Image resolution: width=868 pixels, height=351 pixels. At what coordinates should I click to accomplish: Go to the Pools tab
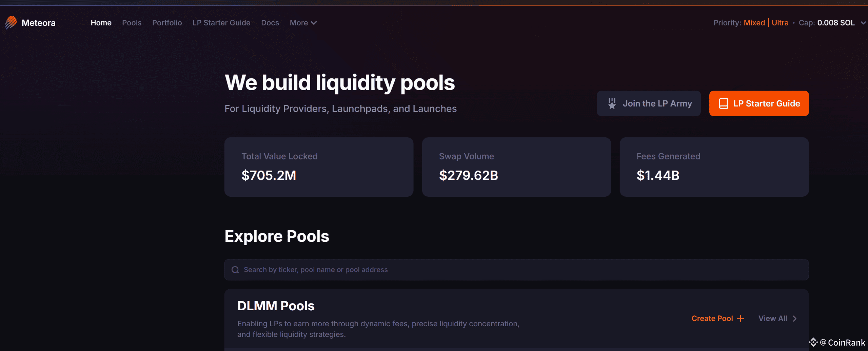pyautogui.click(x=132, y=23)
